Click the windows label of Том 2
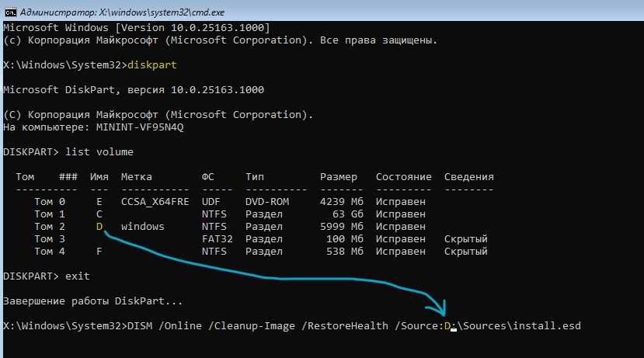 [144, 226]
